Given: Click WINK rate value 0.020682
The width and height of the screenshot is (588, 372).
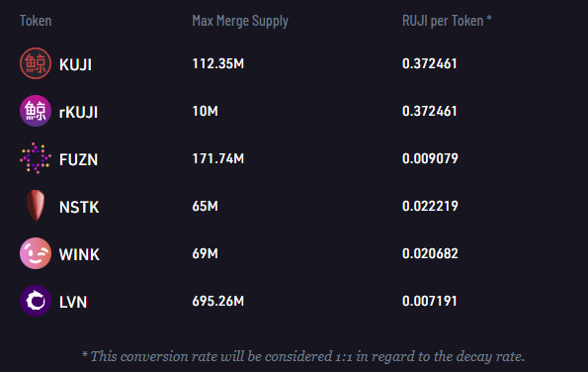Looking at the screenshot, I should [x=430, y=253].
